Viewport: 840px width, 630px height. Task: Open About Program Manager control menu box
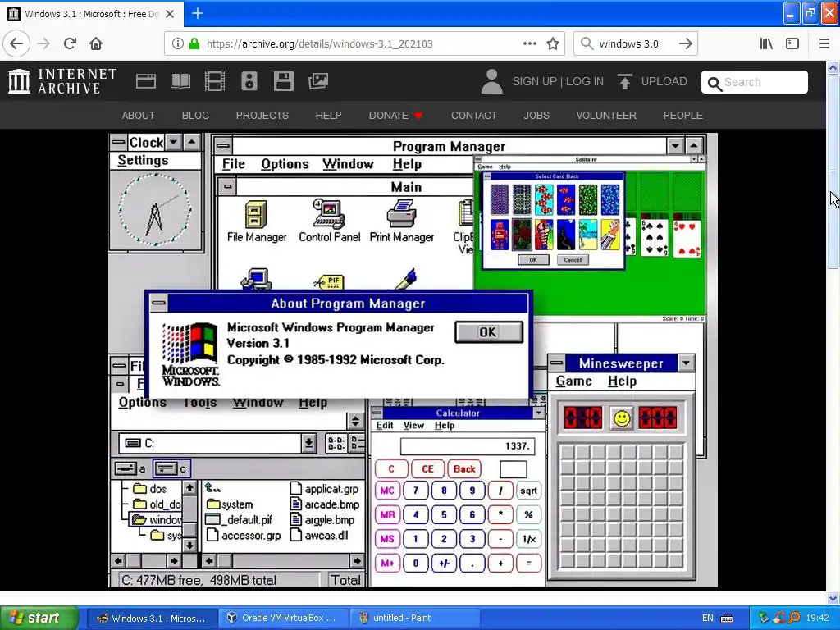click(x=158, y=304)
